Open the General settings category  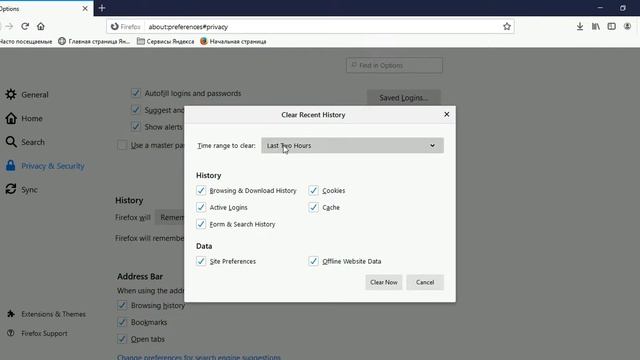coord(27,94)
